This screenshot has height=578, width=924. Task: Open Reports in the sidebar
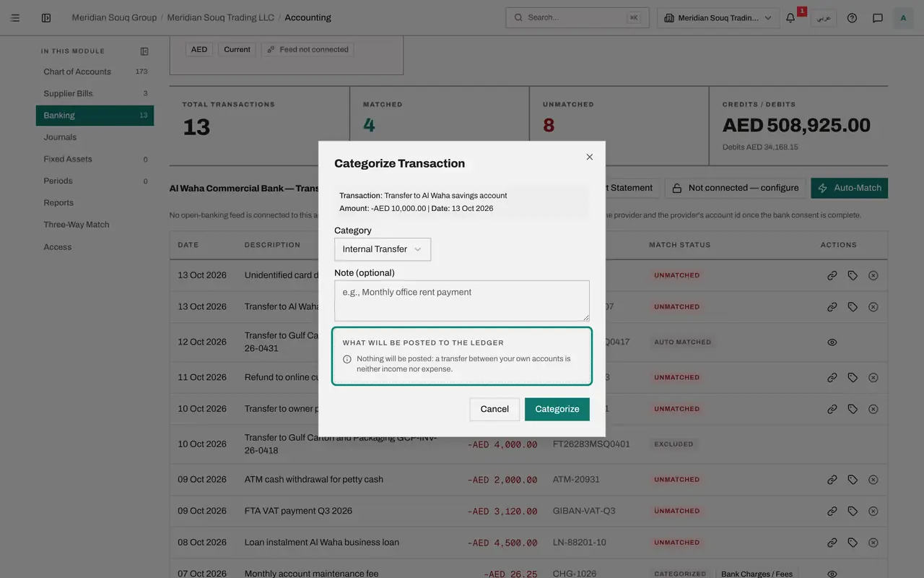pyautogui.click(x=95, y=203)
